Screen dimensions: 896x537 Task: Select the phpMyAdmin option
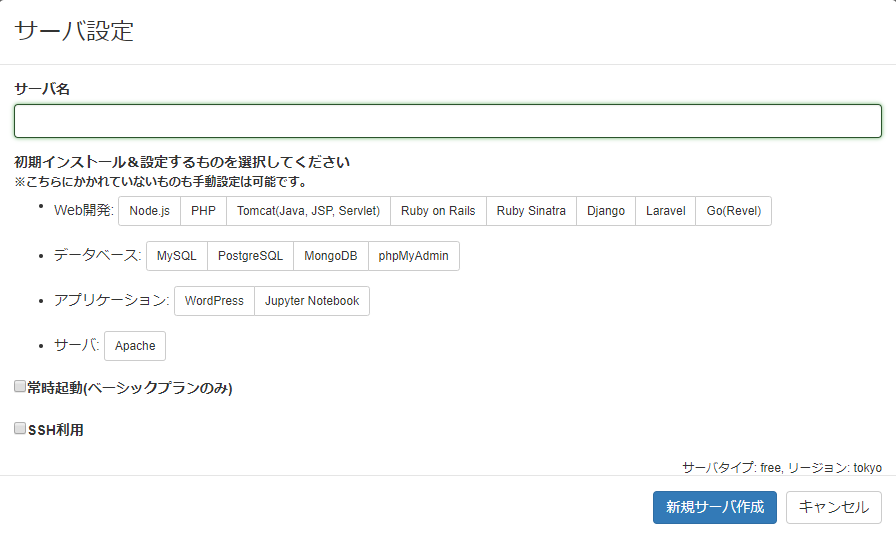click(414, 256)
